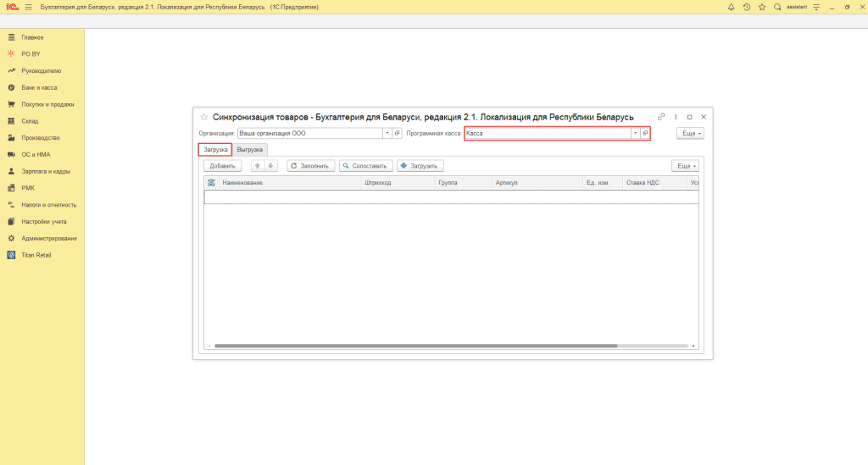Click scrollbar left arrow in table
This screenshot has height=465, width=868.
pos(209,346)
